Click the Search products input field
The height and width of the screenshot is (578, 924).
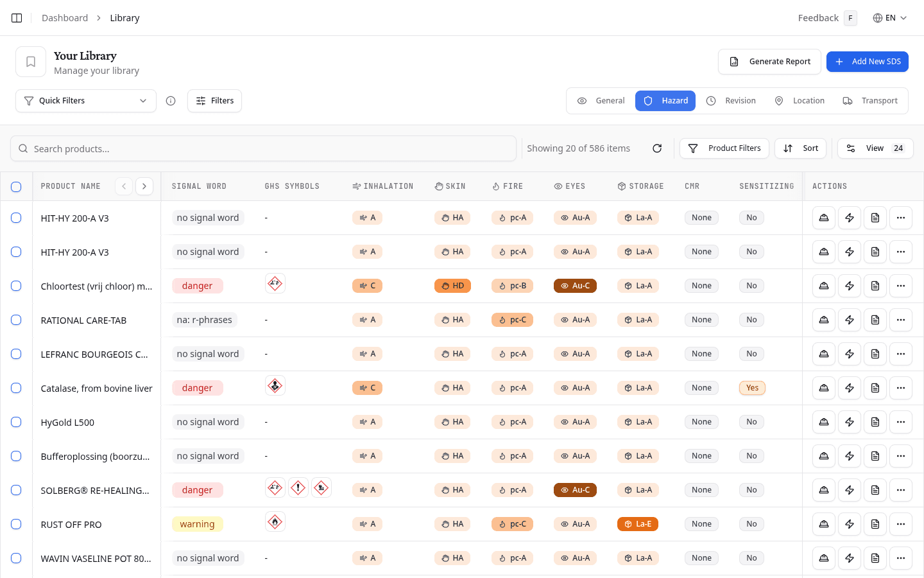pyautogui.click(x=263, y=148)
